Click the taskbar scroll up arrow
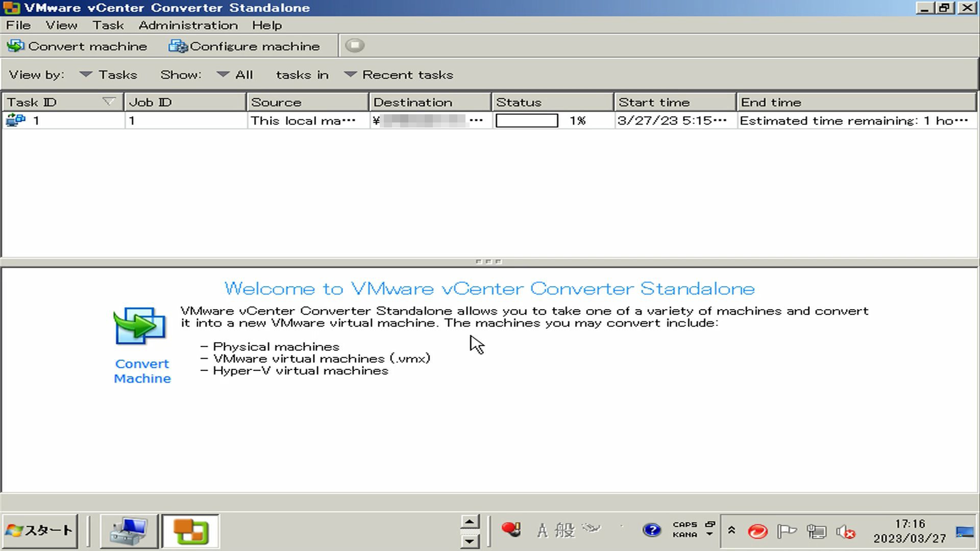 point(470,521)
